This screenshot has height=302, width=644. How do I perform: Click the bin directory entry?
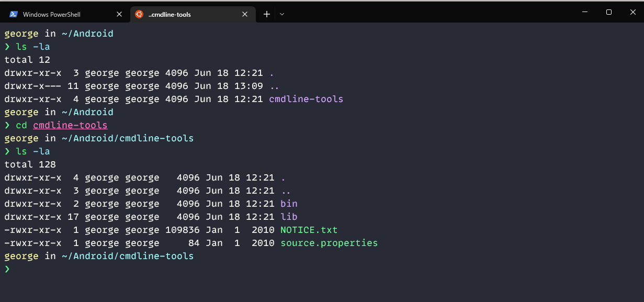pyautogui.click(x=289, y=204)
